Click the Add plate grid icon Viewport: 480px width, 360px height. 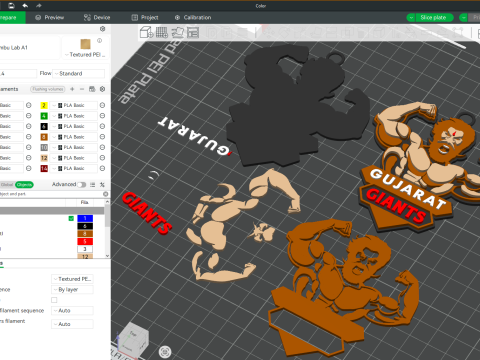(162, 33)
